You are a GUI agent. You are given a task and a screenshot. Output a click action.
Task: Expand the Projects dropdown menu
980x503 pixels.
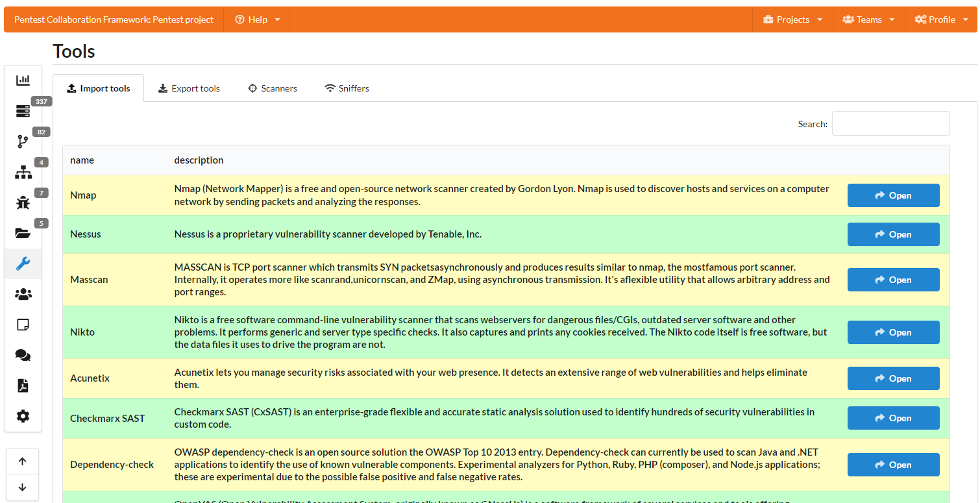pyautogui.click(x=792, y=19)
